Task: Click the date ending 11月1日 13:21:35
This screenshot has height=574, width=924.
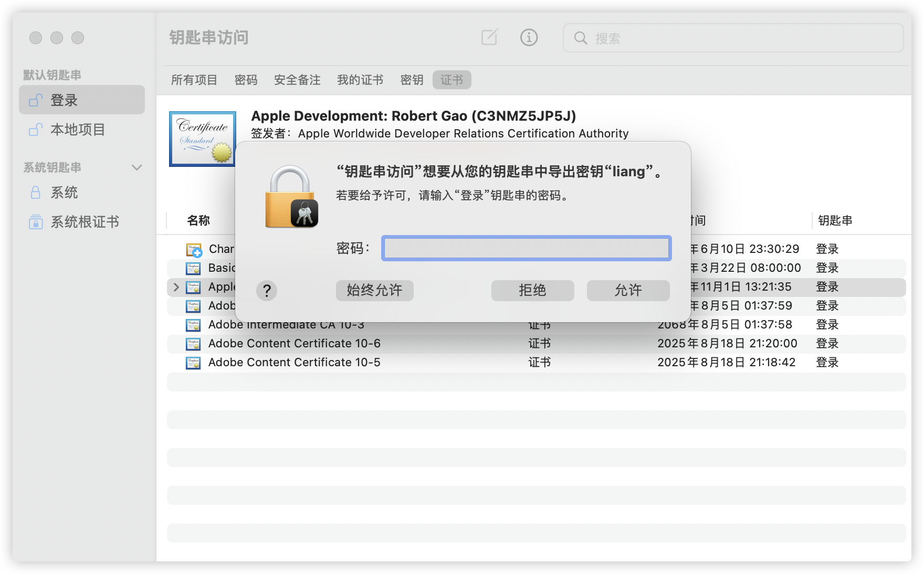Action: (741, 287)
